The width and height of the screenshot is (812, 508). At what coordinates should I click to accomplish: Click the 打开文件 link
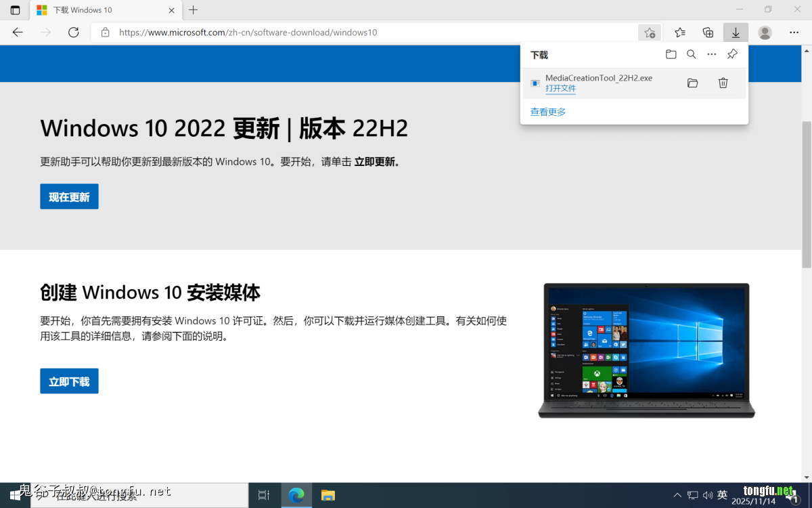560,89
